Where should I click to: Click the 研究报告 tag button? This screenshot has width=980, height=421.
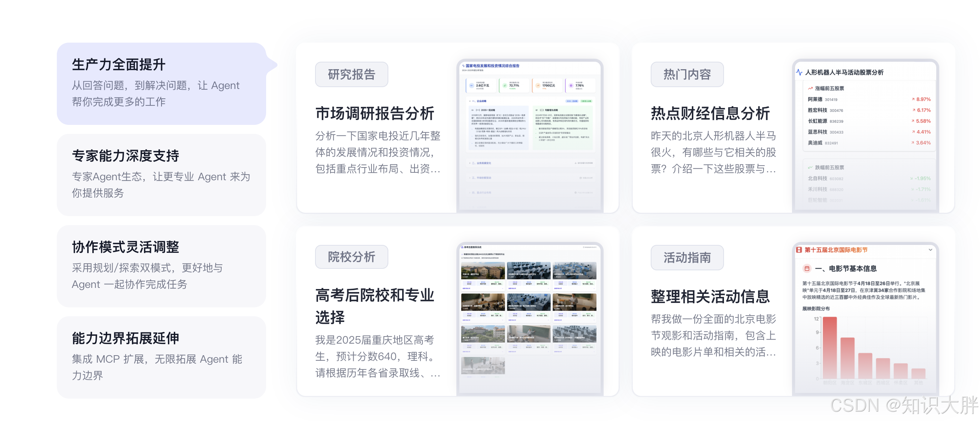351,74
